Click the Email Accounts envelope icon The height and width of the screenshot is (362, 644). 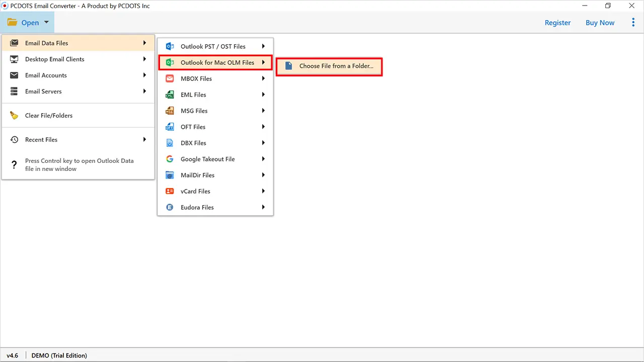[x=14, y=75]
